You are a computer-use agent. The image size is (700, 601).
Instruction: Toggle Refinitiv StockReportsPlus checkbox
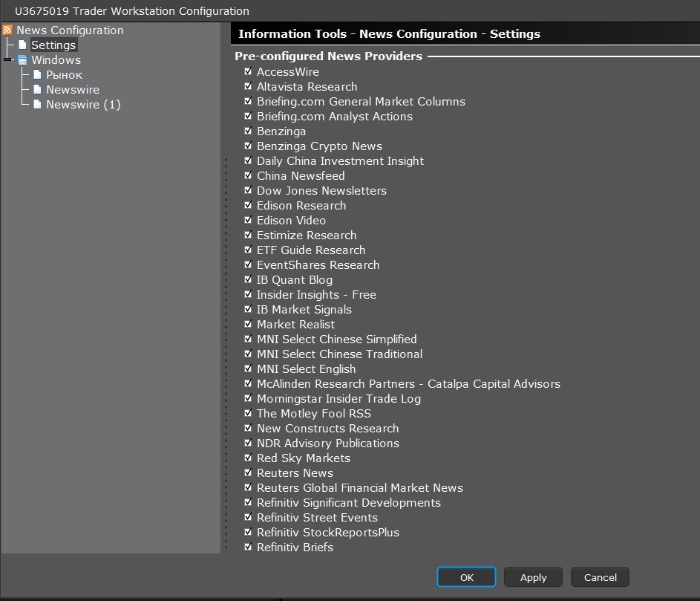click(x=248, y=532)
